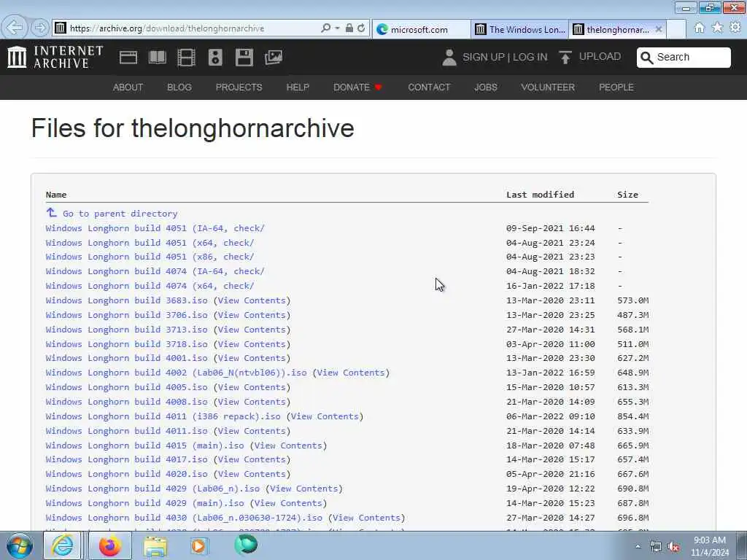This screenshot has width=747, height=560.
Task: Open the Web (Wayback) media icon
Action: pyautogui.click(x=128, y=58)
